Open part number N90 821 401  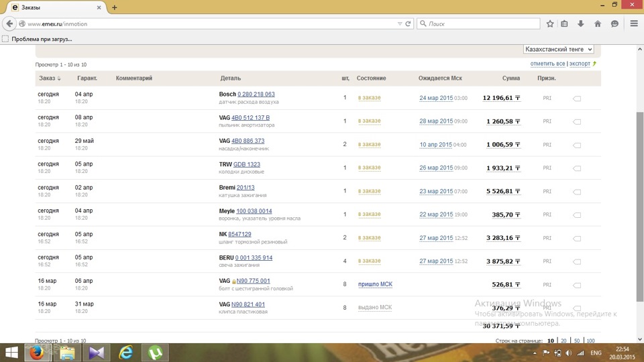pos(248,304)
